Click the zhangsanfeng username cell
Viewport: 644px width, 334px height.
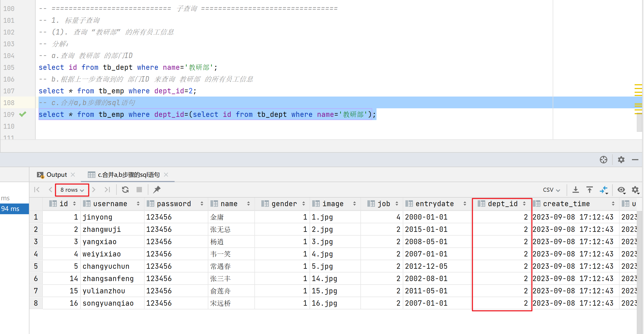click(112, 279)
